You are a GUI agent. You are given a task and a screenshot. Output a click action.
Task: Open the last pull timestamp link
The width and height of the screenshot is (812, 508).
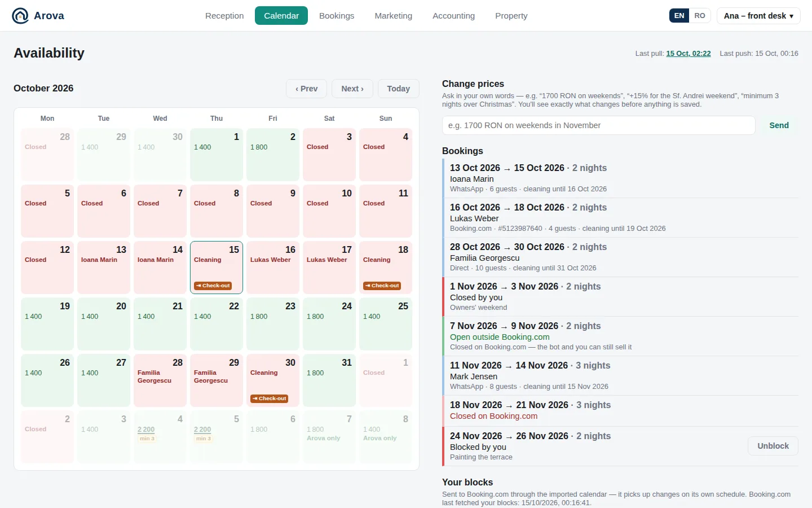[688, 54]
